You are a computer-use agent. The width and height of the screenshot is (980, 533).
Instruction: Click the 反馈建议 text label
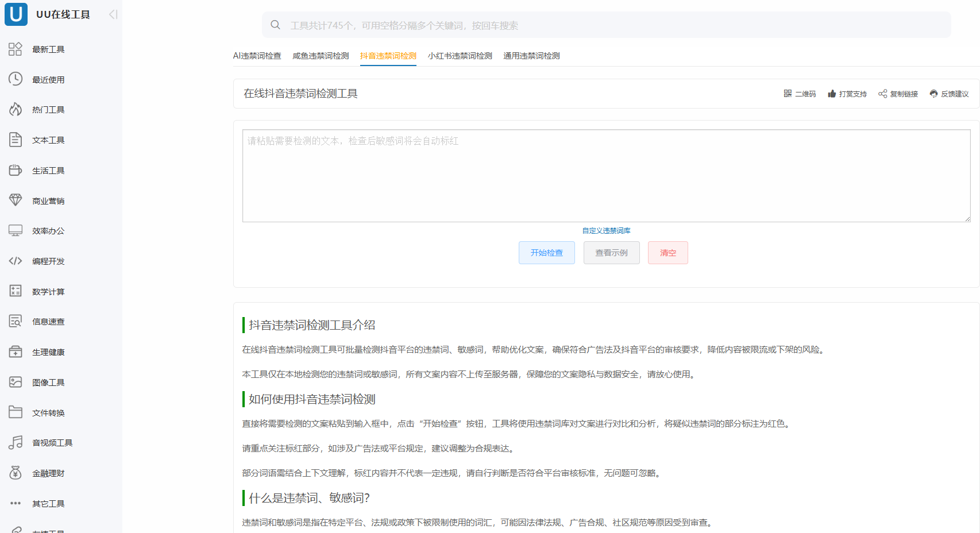[955, 94]
